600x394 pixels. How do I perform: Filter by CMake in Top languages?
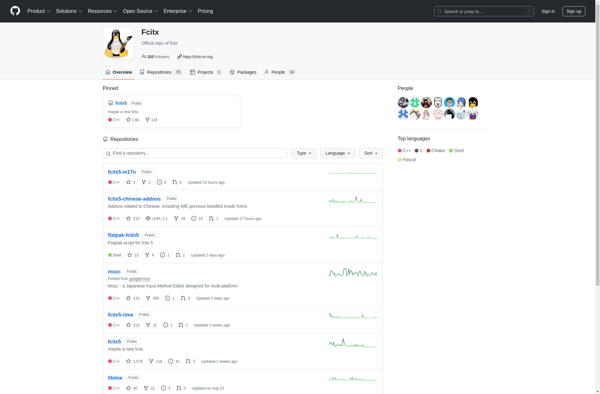436,151
